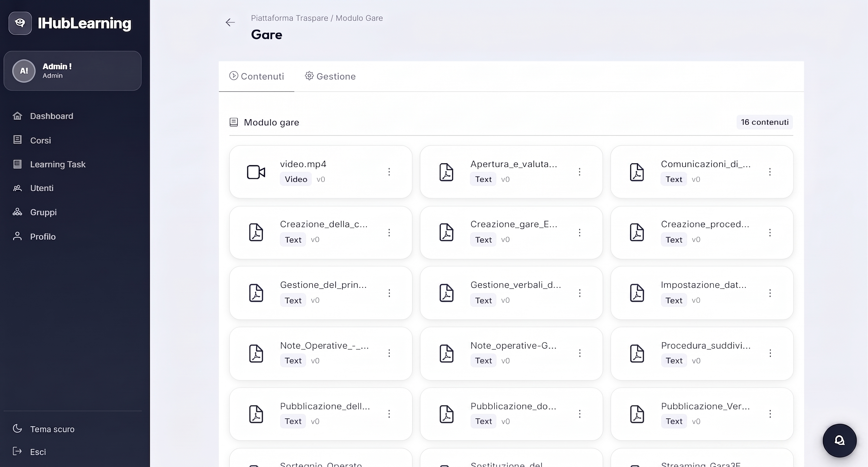Click the PDF icon of Note_Operative_-_...
The height and width of the screenshot is (467, 868).
[x=256, y=353]
